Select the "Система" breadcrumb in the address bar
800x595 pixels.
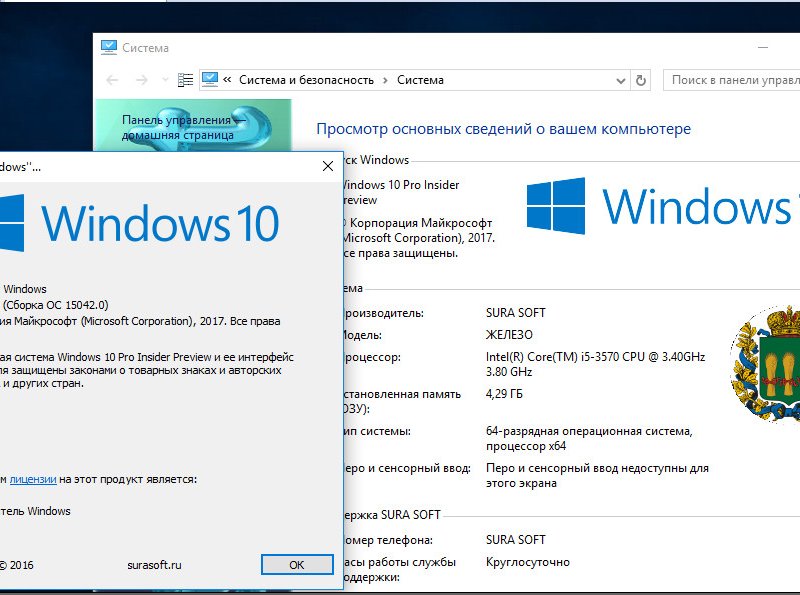click(x=420, y=80)
